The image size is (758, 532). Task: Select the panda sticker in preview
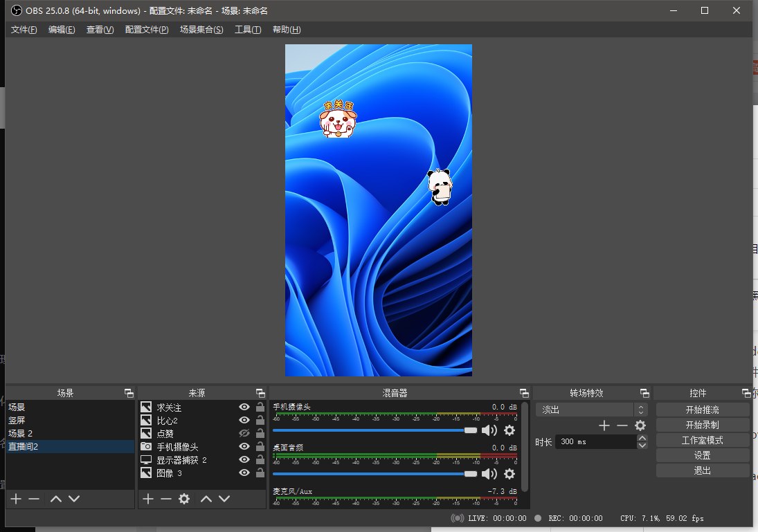tap(440, 187)
